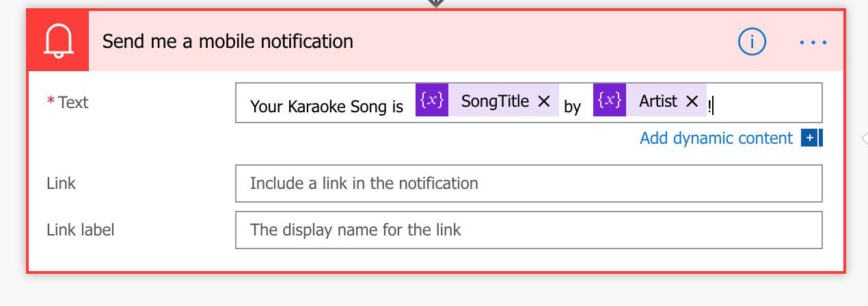Collapse card via "Send me a mobile notification" title

coord(228,42)
